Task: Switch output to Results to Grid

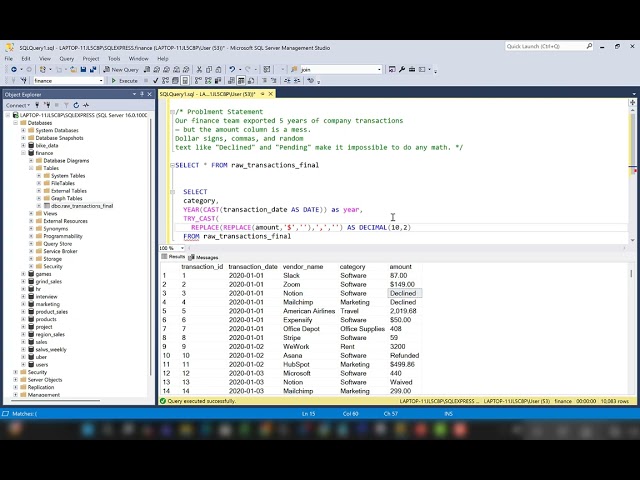Action: click(x=241, y=81)
